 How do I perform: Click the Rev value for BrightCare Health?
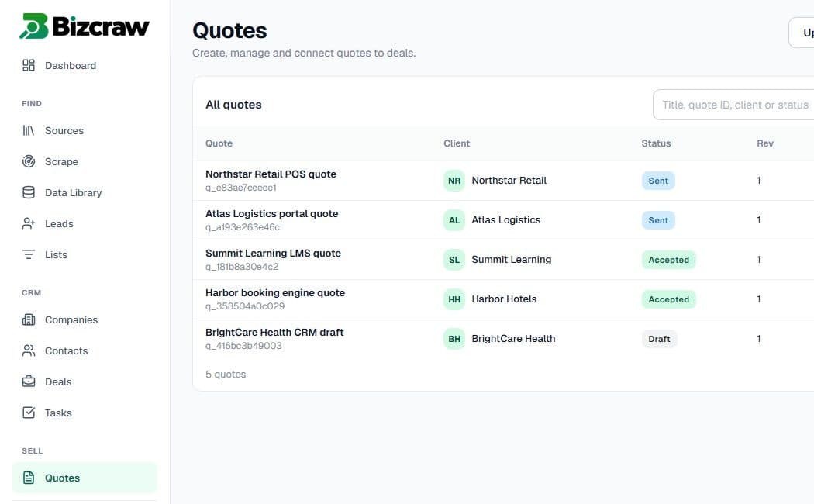coord(758,338)
